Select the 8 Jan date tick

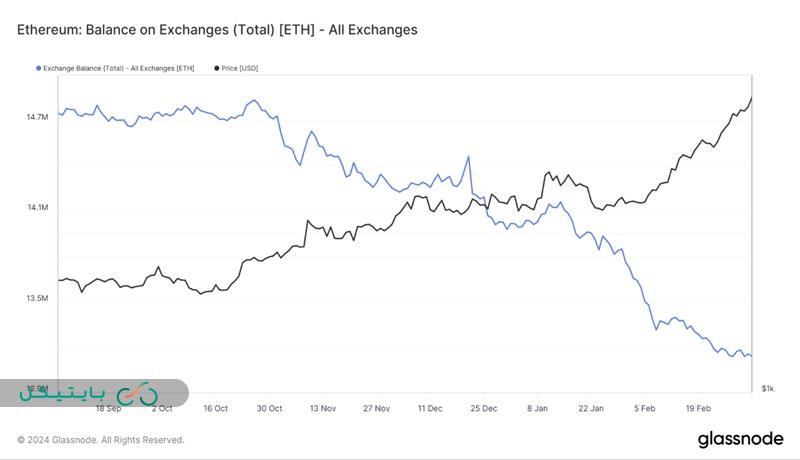tap(538, 408)
